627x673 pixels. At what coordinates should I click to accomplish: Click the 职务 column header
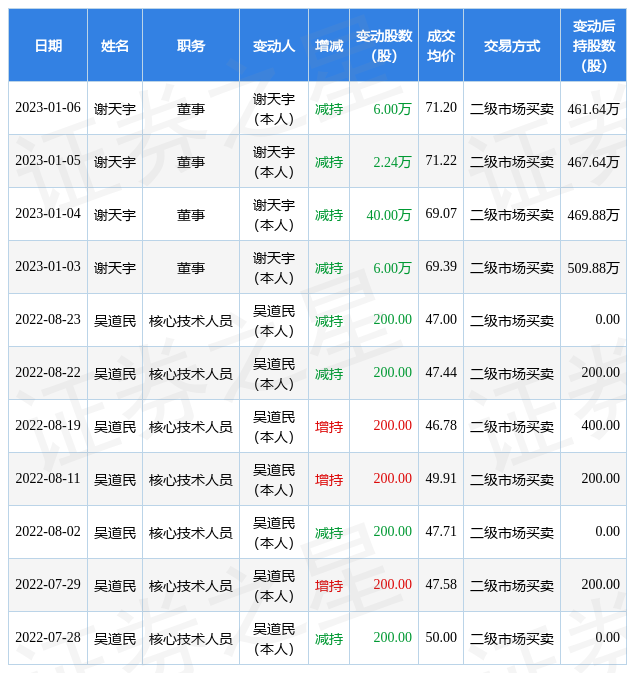coord(191,45)
